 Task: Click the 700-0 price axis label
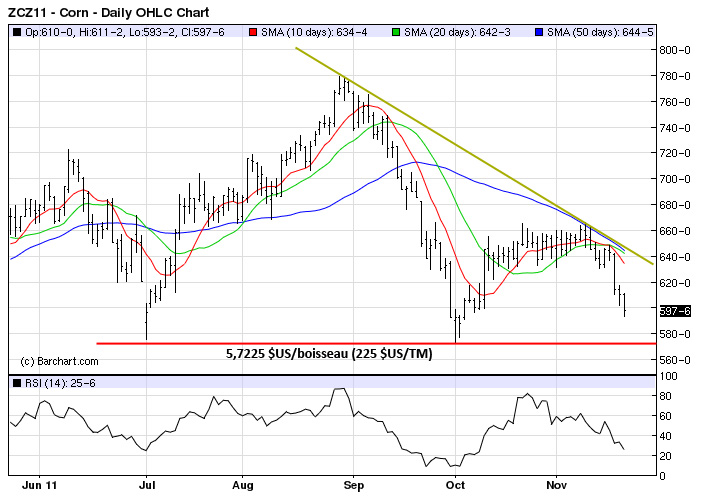pos(675,179)
